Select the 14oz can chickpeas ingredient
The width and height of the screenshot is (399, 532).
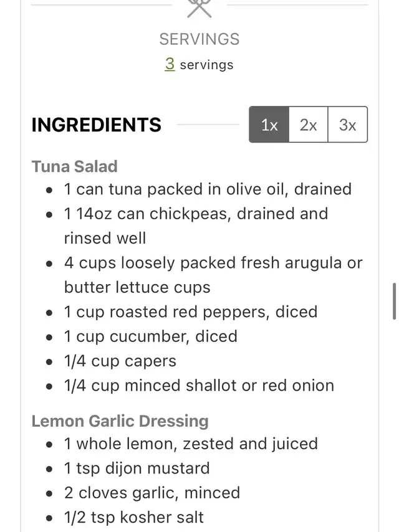pyautogui.click(x=196, y=226)
